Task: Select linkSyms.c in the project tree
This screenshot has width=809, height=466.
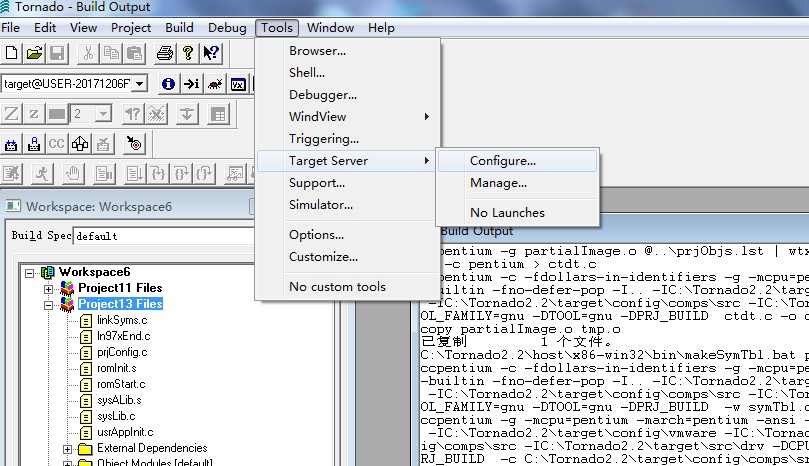Action: (x=122, y=320)
